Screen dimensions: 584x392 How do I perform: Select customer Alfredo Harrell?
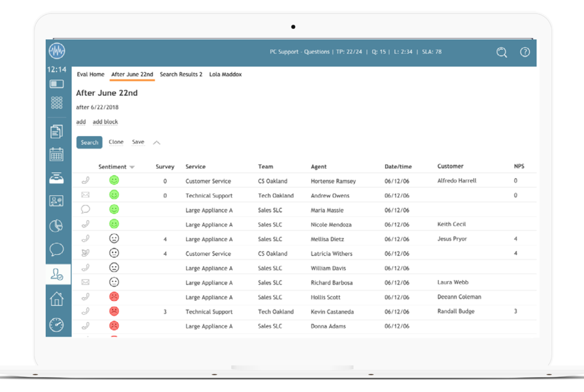pyautogui.click(x=457, y=181)
